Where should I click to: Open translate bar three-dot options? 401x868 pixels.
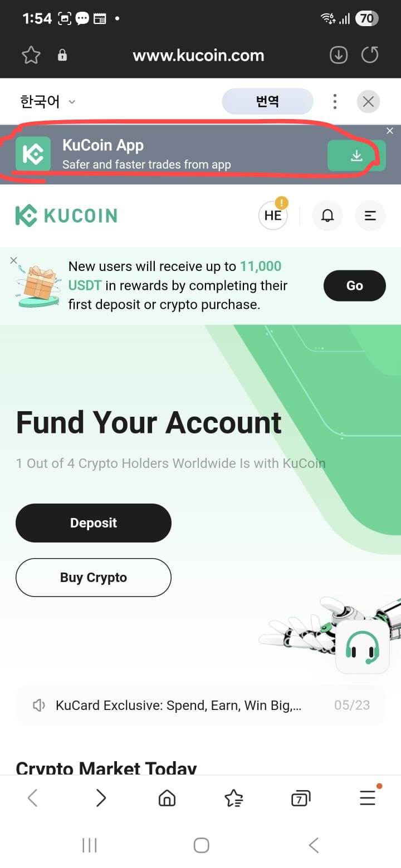(335, 102)
